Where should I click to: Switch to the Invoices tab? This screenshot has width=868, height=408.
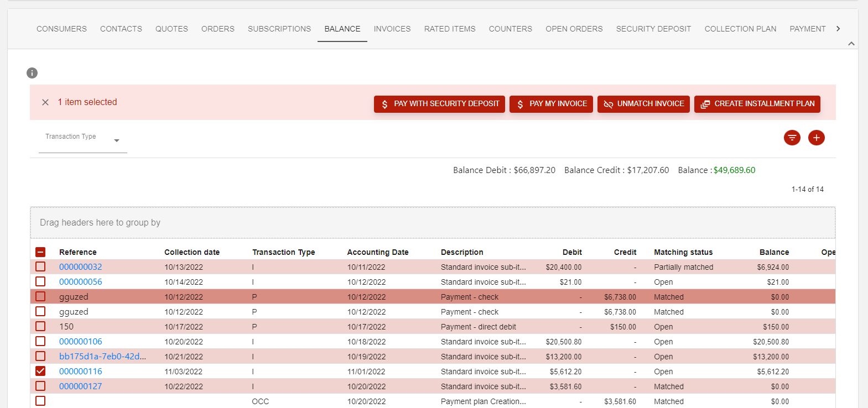point(392,29)
